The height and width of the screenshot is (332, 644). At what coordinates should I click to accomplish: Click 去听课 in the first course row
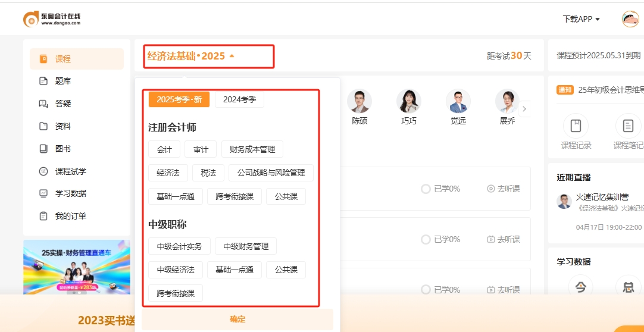click(504, 189)
